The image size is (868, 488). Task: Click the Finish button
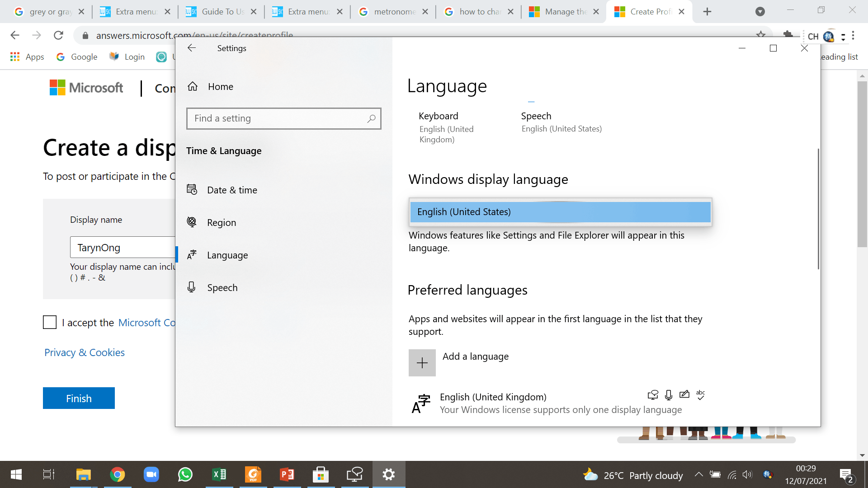79,398
